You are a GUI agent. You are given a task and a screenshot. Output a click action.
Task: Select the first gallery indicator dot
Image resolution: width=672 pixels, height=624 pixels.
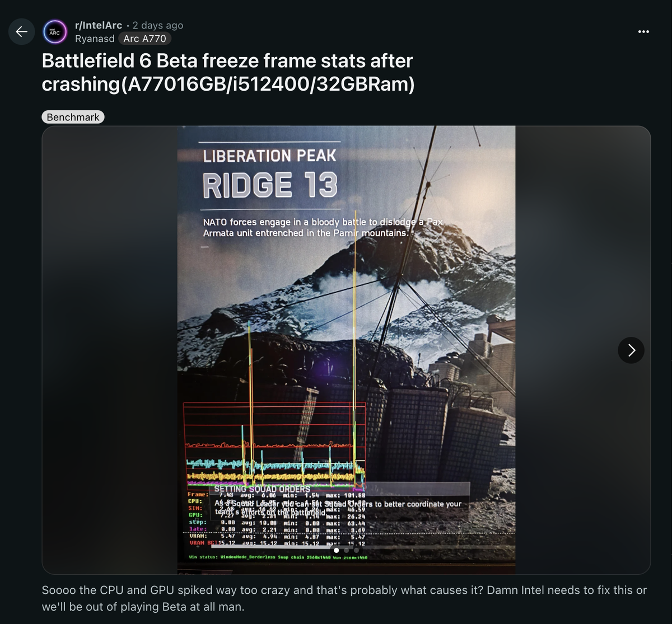click(x=336, y=550)
